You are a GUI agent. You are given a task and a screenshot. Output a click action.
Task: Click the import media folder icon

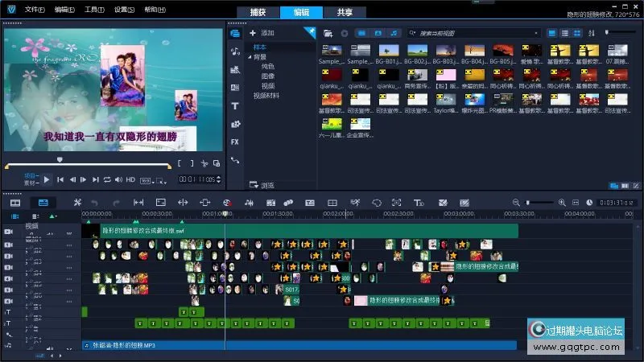pos(328,33)
